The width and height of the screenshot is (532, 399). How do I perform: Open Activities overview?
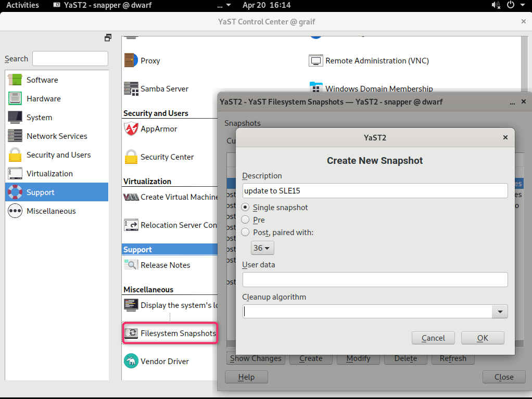coord(23,5)
